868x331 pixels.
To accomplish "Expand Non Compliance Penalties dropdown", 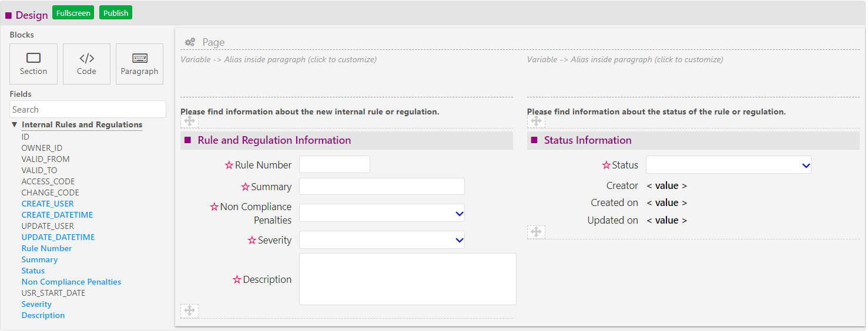I will [381, 213].
